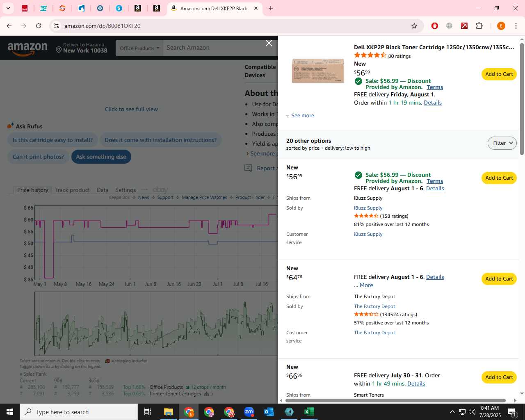Open File Explorer from taskbar
Image resolution: width=525 pixels, height=420 pixels.
[169, 412]
